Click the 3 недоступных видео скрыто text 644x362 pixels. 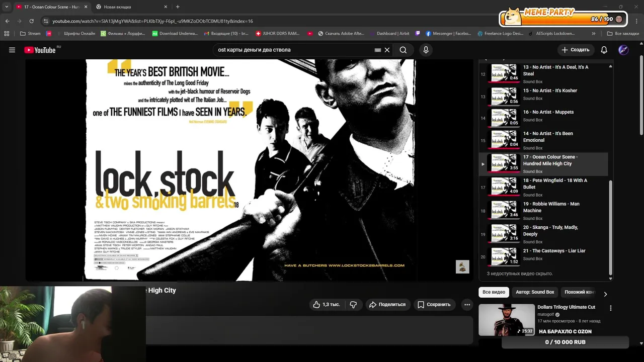click(520, 274)
